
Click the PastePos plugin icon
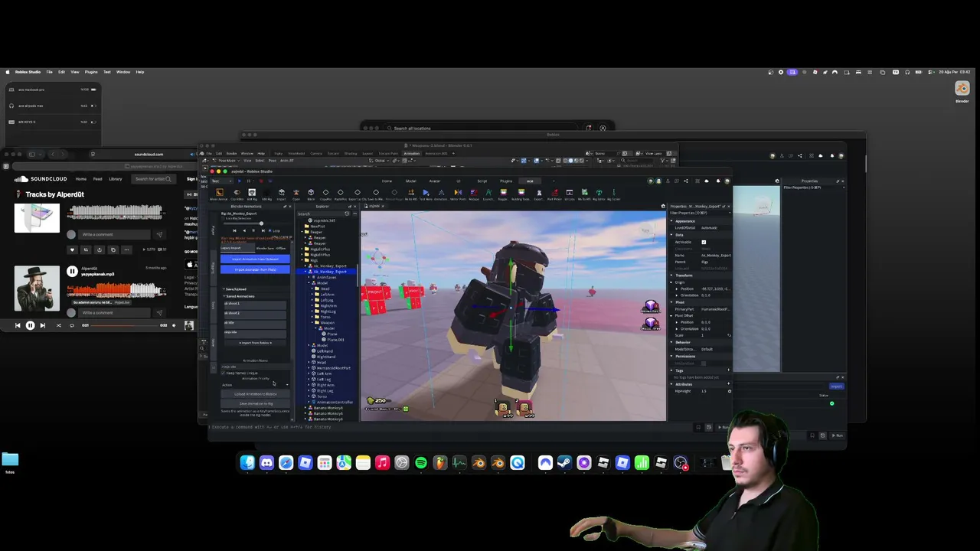tap(340, 193)
